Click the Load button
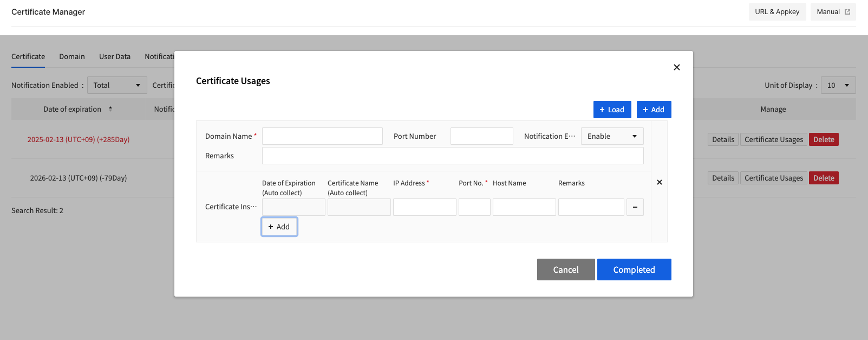 tap(612, 110)
